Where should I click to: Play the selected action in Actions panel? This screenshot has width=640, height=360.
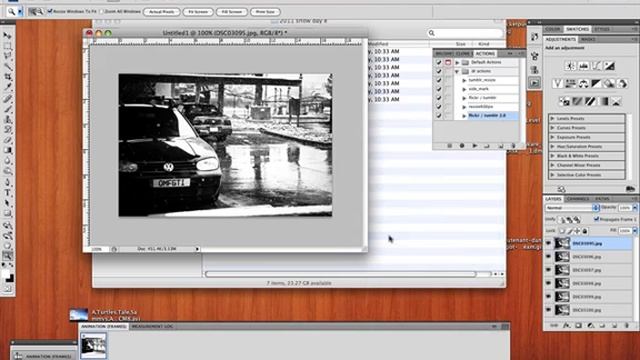coord(475,146)
